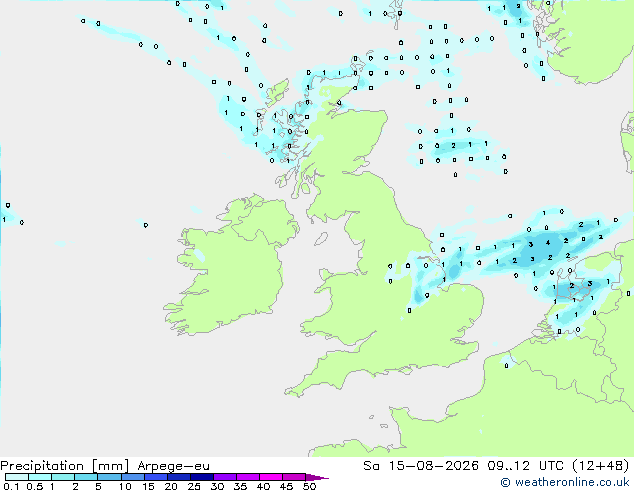Pick the 10–15 mm legend color swatch
Screen dimensions: 634x490
coord(133,477)
